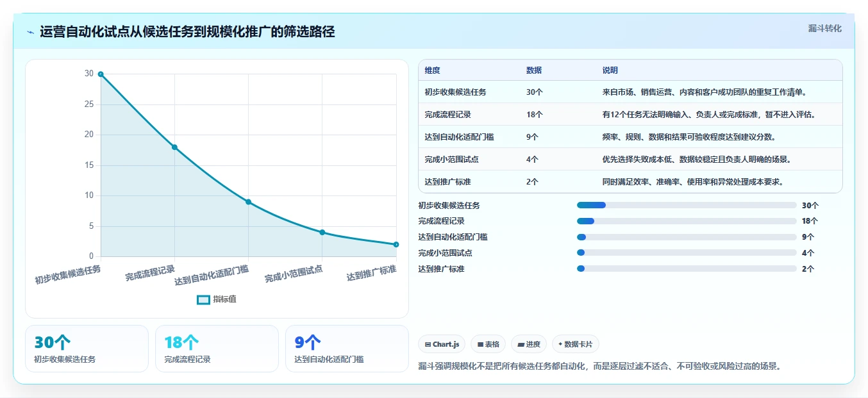Click the 30个 progress bar
Viewport: 868px width, 398px height.
687,205
